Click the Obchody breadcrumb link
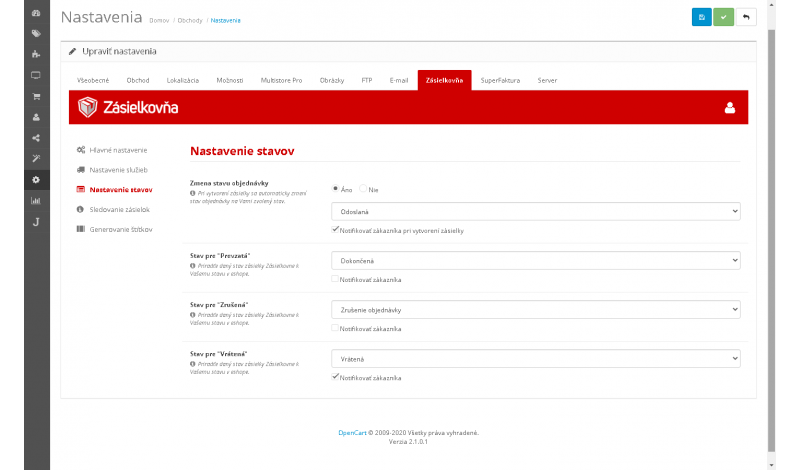 [x=190, y=20]
